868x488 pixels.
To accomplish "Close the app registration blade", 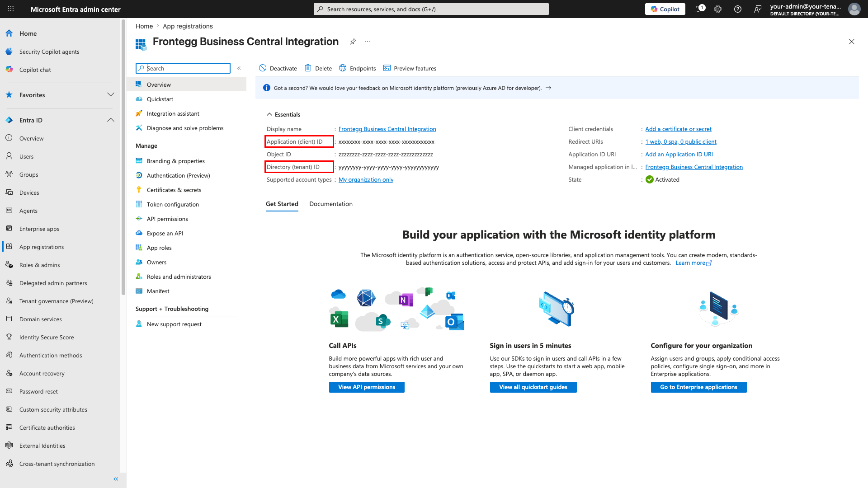I will pos(852,42).
